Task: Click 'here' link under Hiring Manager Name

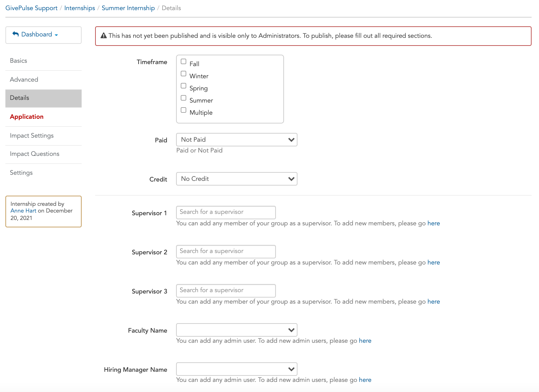Action: click(365, 380)
